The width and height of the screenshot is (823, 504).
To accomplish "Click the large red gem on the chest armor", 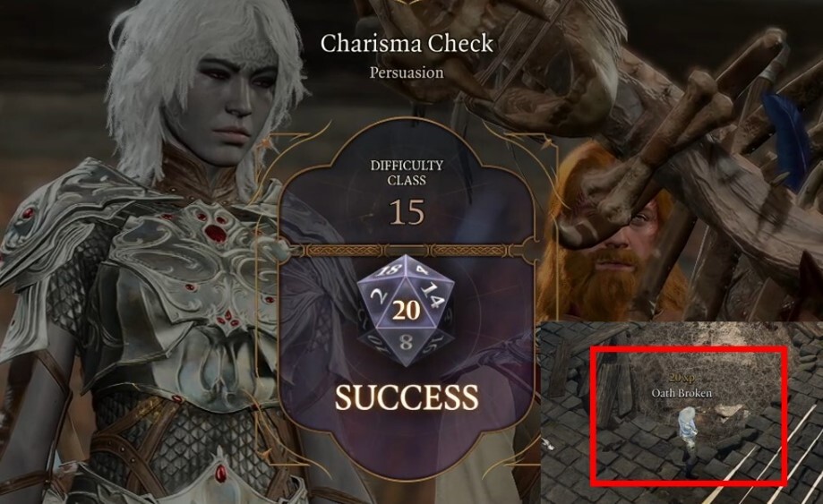I will 214,233.
